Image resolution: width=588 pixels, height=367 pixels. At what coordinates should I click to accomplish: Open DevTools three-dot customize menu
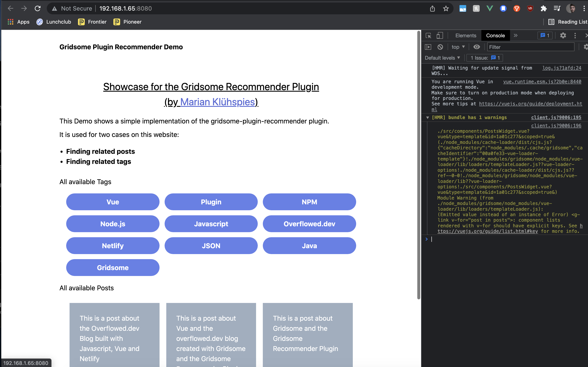575,36
